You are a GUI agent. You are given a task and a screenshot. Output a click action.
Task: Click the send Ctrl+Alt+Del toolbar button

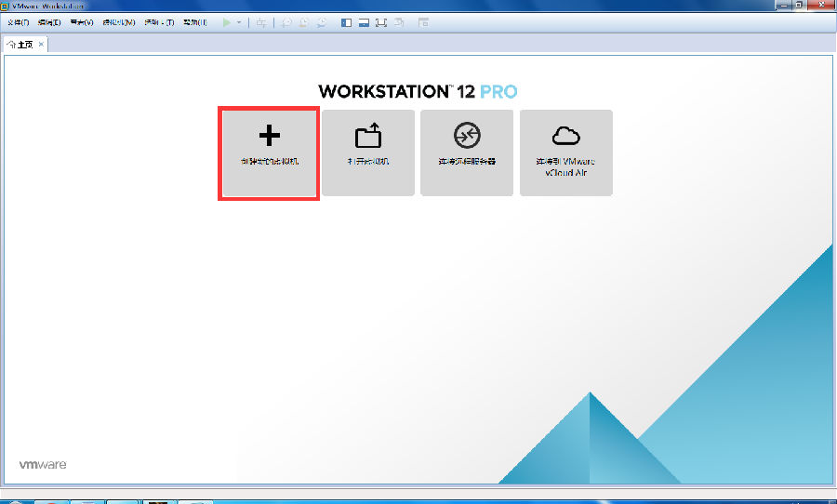[x=261, y=22]
